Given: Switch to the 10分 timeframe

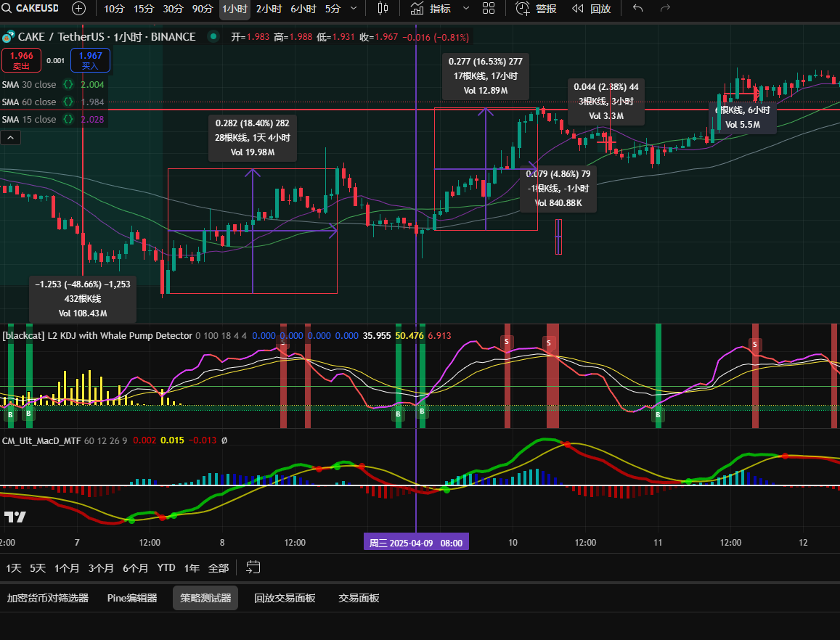Looking at the screenshot, I should coord(114,9).
